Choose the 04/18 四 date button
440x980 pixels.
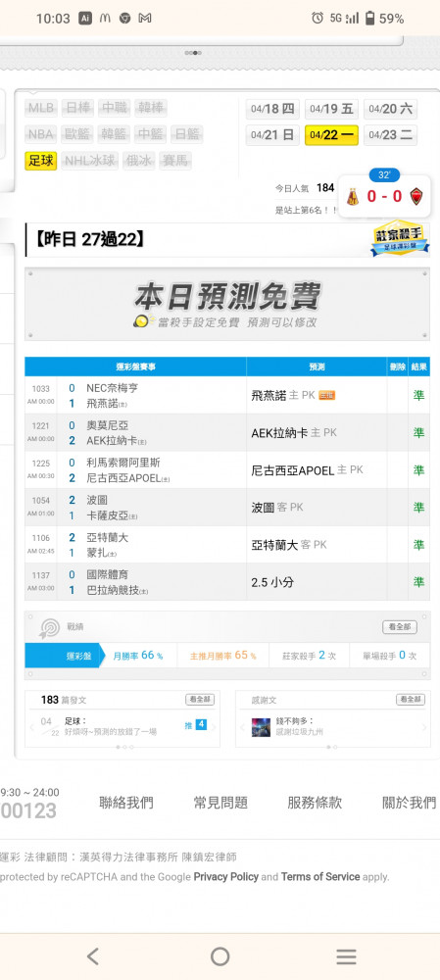pyautogui.click(x=272, y=109)
